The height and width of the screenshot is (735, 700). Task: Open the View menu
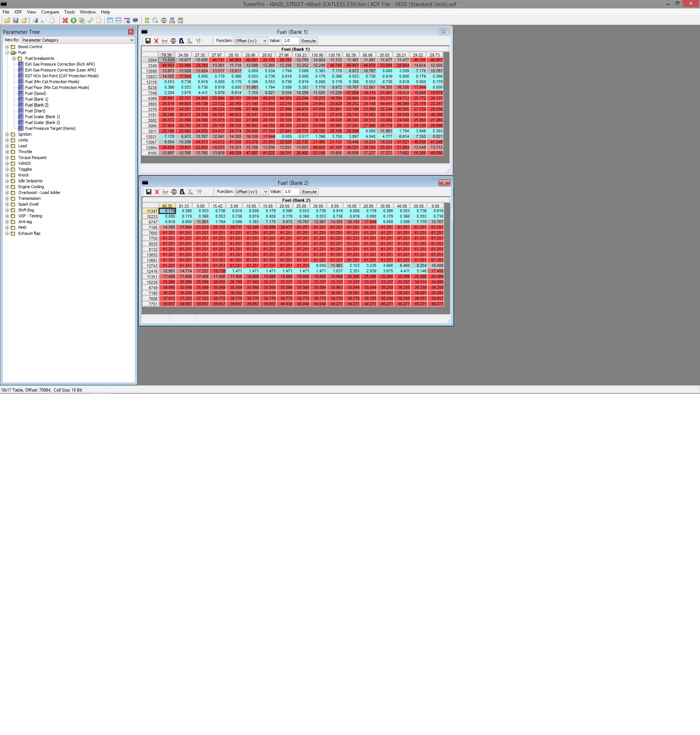[32, 12]
